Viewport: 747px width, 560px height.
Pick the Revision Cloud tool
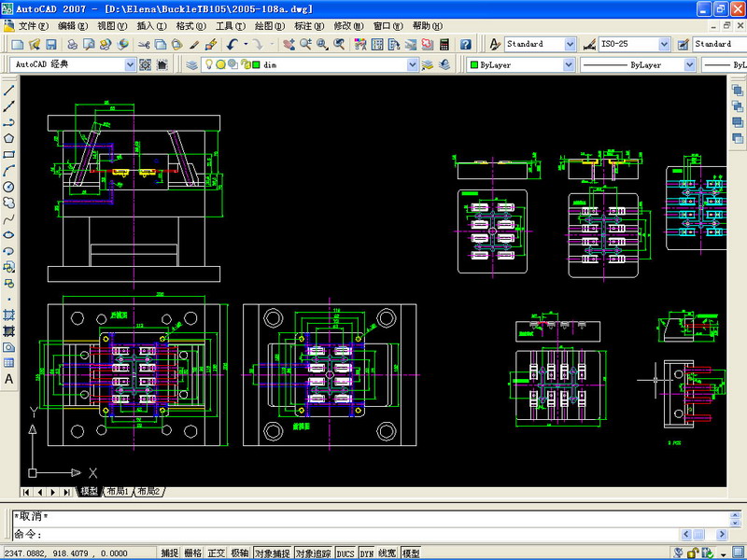8,203
